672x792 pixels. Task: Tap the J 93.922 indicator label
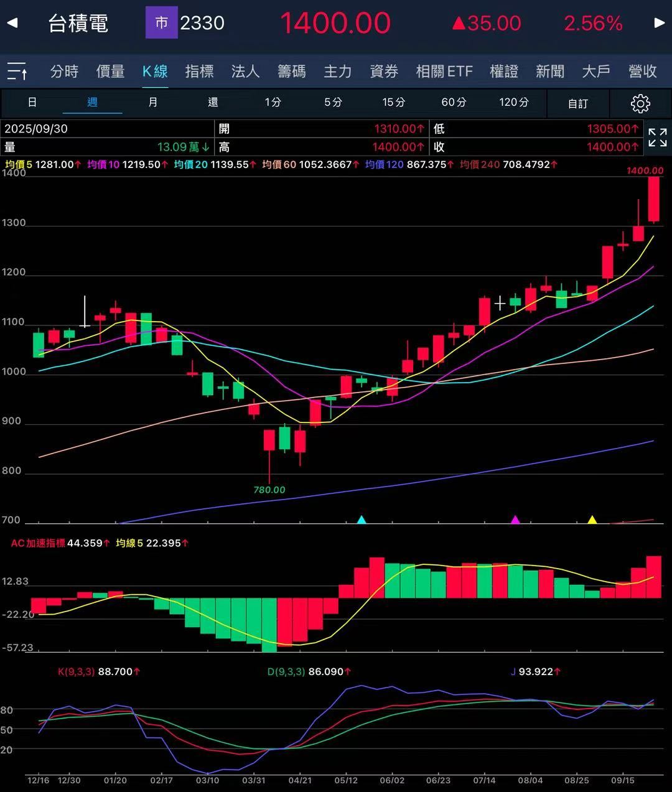click(536, 672)
